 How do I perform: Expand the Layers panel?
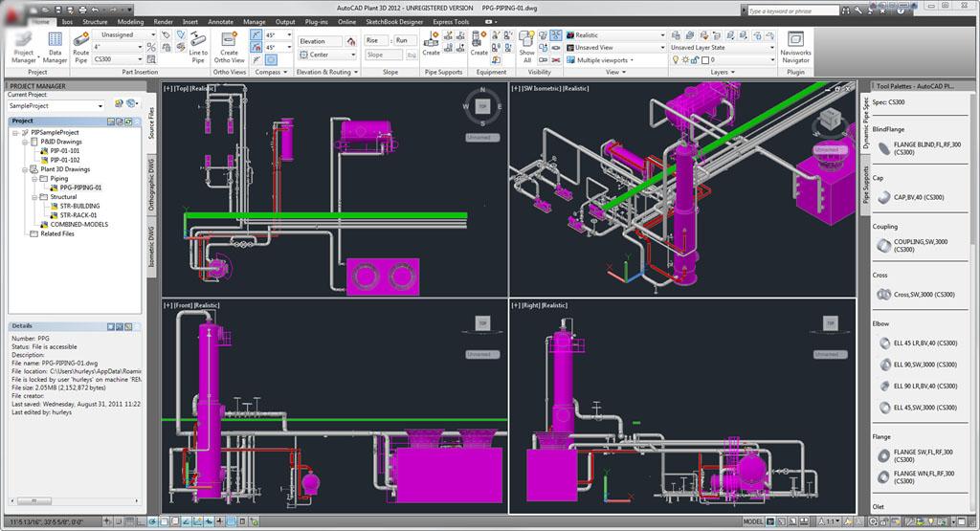722,72
